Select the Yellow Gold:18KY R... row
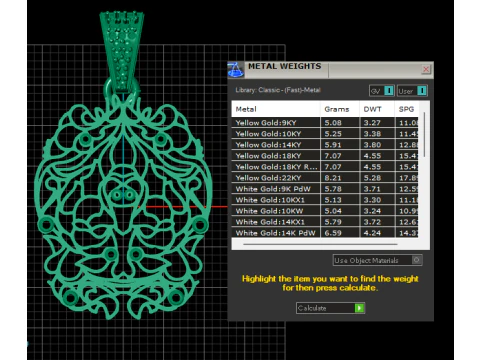Image resolution: width=480 pixels, height=360 pixels. [325, 166]
